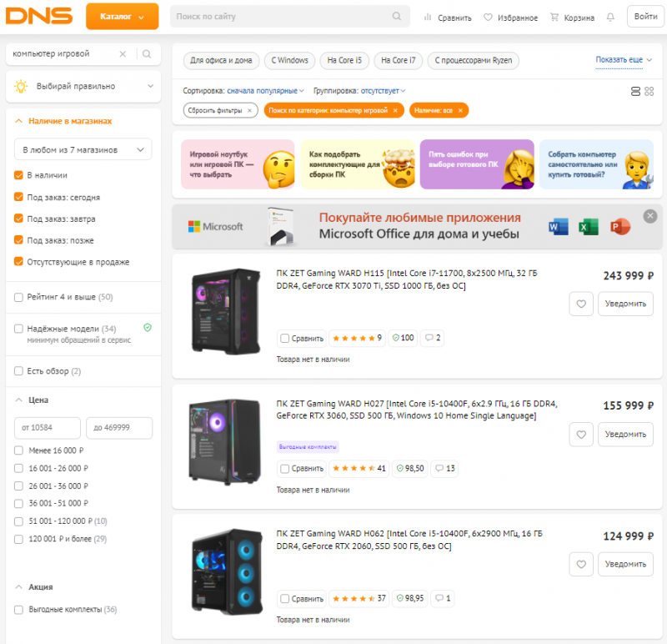The height and width of the screenshot is (644, 667).
Task: Open comments icon showing 13 for WARD H027
Action: pos(444,468)
